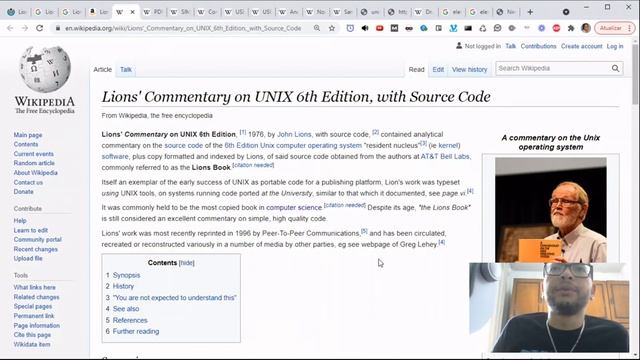The width and height of the screenshot is (640, 360).
Task: Click the browser back arrow
Action: pos(10,28)
